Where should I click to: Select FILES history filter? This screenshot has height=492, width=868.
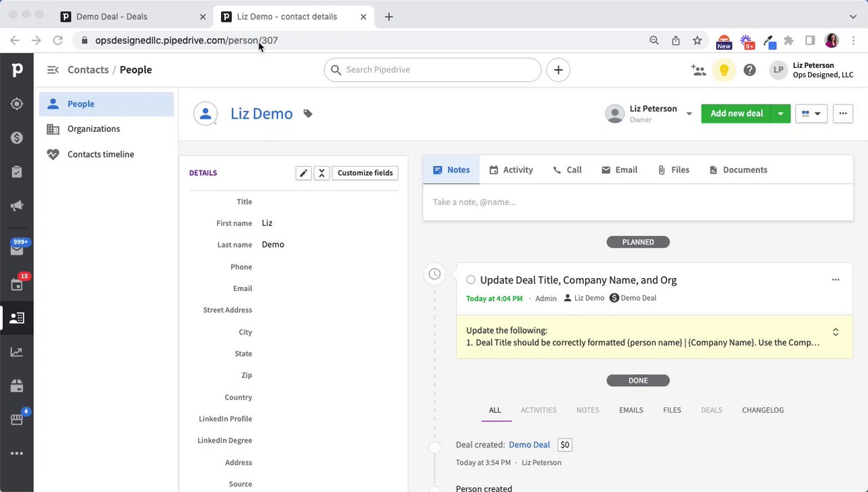pos(672,411)
